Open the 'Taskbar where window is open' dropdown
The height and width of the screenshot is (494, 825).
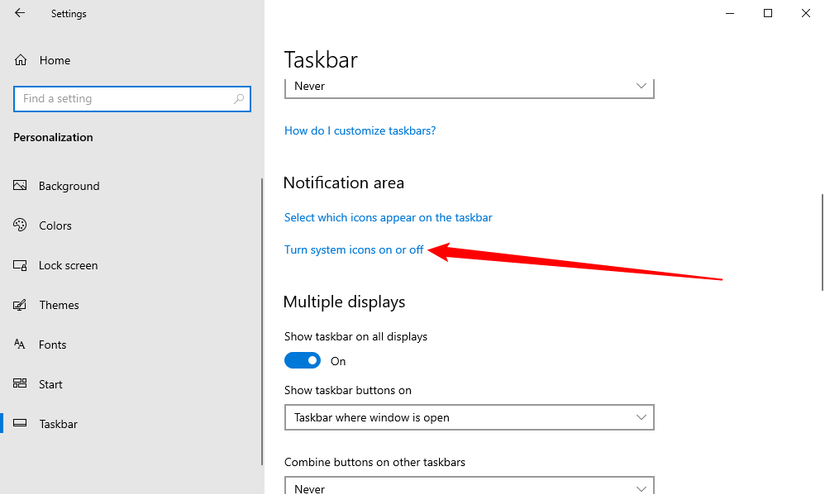point(469,417)
